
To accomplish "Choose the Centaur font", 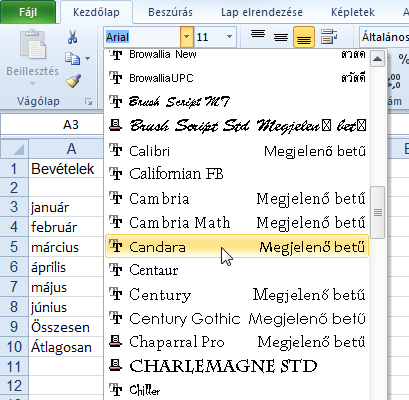I will pyautogui.click(x=237, y=270).
